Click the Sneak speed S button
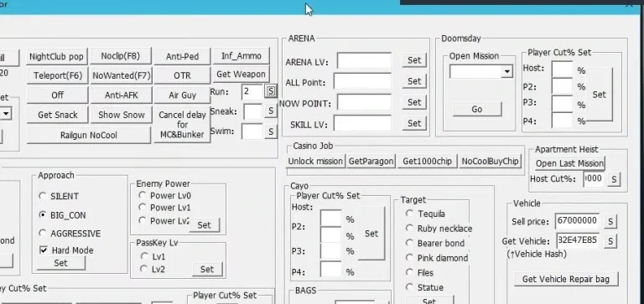 pos(271,111)
